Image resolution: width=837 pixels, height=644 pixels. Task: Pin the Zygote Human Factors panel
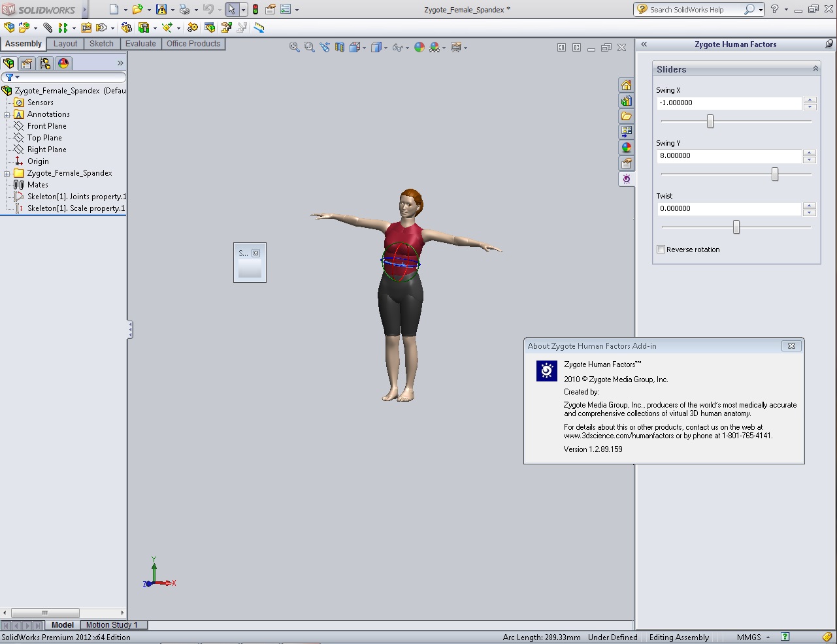829,44
